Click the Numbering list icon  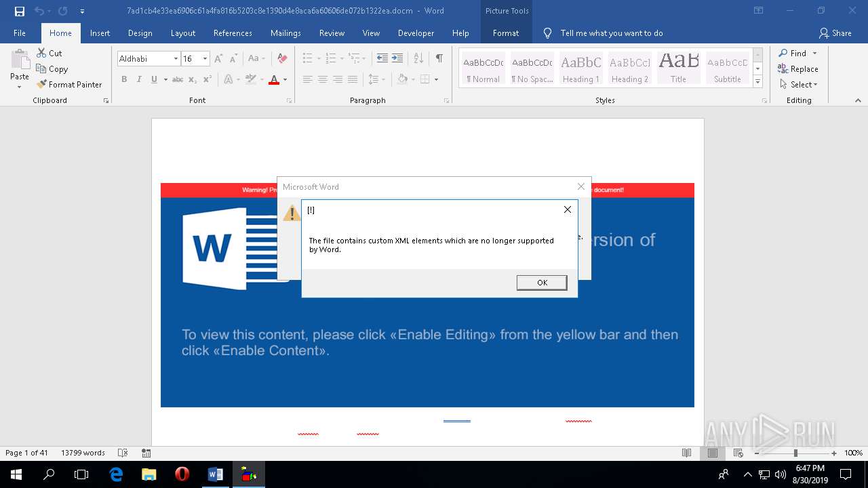331,59
